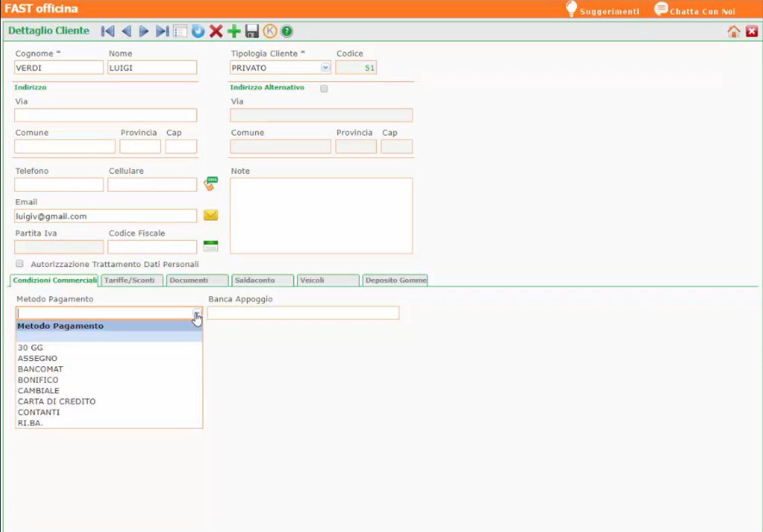The width and height of the screenshot is (763, 532).
Task: Switch to the Tariffe/Sconti tab
Action: tap(130, 280)
